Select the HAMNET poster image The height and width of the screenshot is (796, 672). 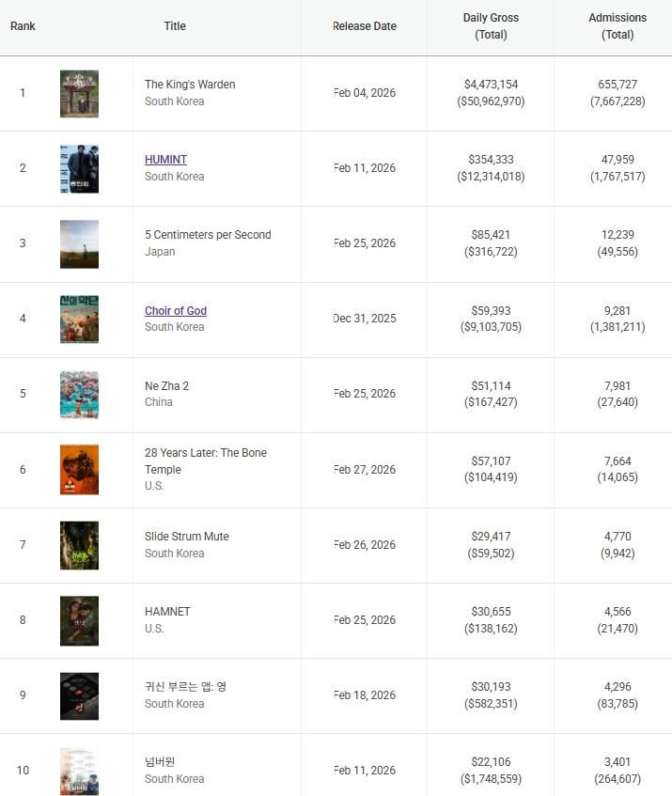(79, 620)
